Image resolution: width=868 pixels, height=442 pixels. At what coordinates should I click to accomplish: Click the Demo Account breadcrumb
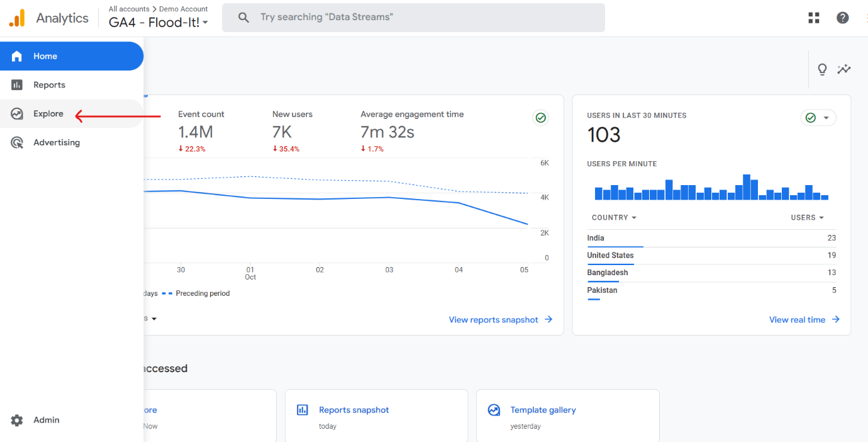[183, 9]
